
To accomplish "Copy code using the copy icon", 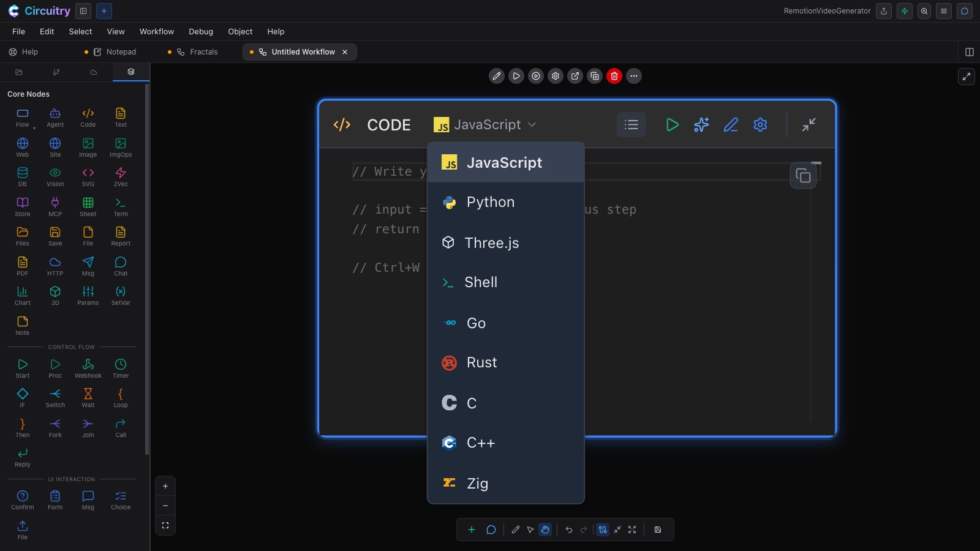I will coord(803,176).
